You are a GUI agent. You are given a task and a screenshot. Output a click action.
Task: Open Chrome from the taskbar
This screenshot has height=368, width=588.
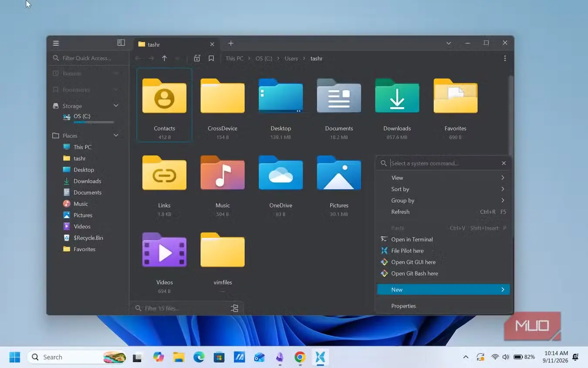[300, 357]
